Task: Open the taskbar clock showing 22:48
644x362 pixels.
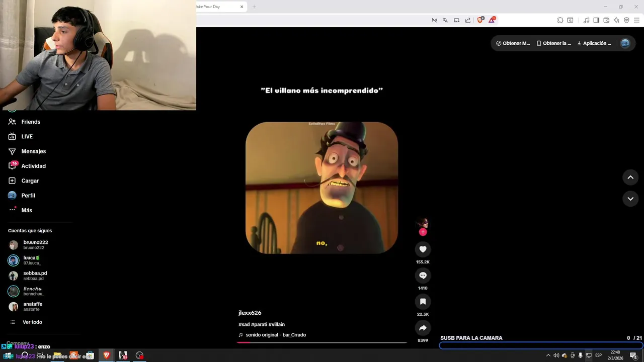Action: [615, 355]
